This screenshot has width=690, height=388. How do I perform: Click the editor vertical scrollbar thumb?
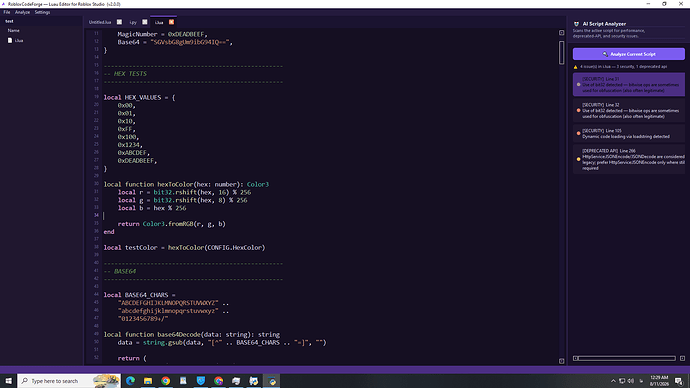click(x=562, y=52)
